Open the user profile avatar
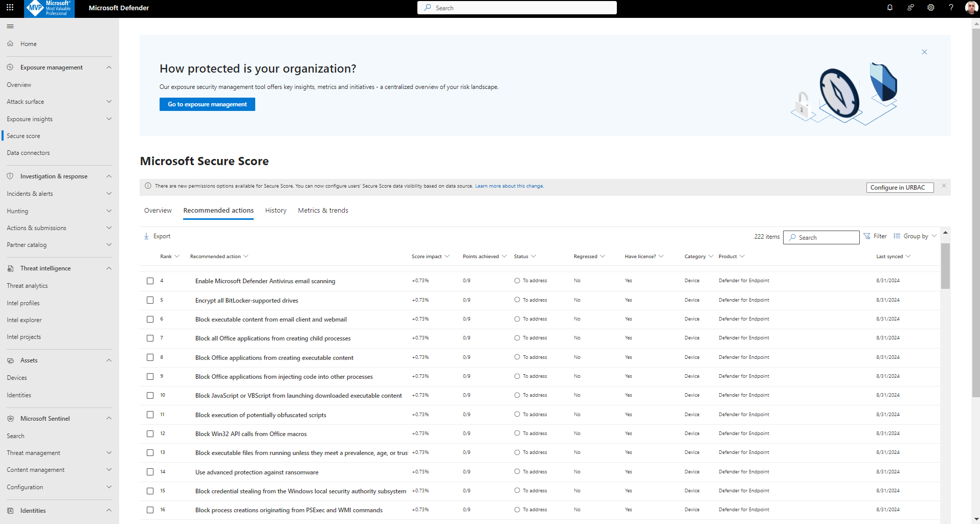 [971, 8]
